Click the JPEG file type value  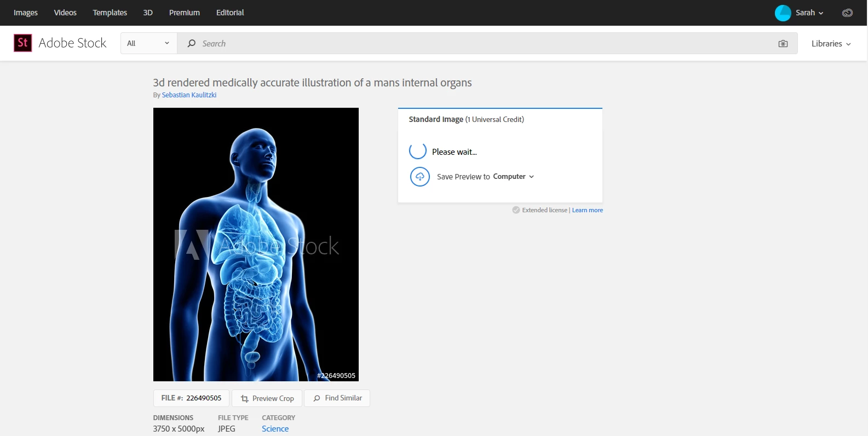click(x=227, y=429)
